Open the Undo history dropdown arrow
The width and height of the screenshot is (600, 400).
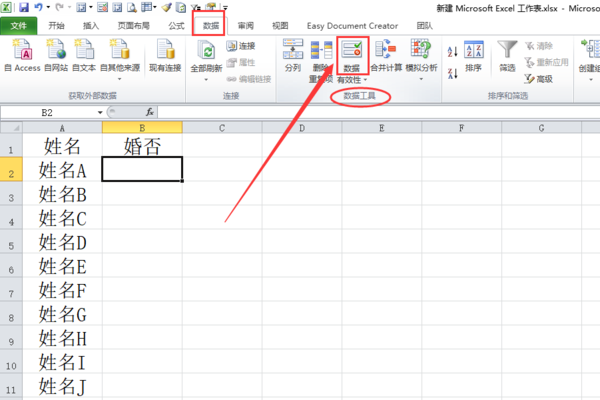(48, 7)
